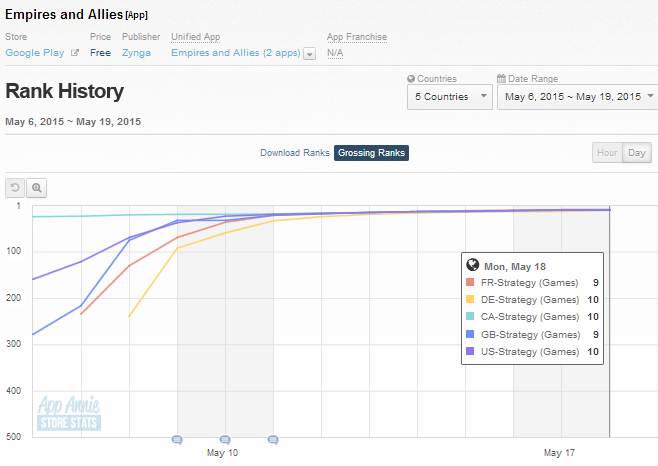Open the Zynga publisher link

pos(136,53)
